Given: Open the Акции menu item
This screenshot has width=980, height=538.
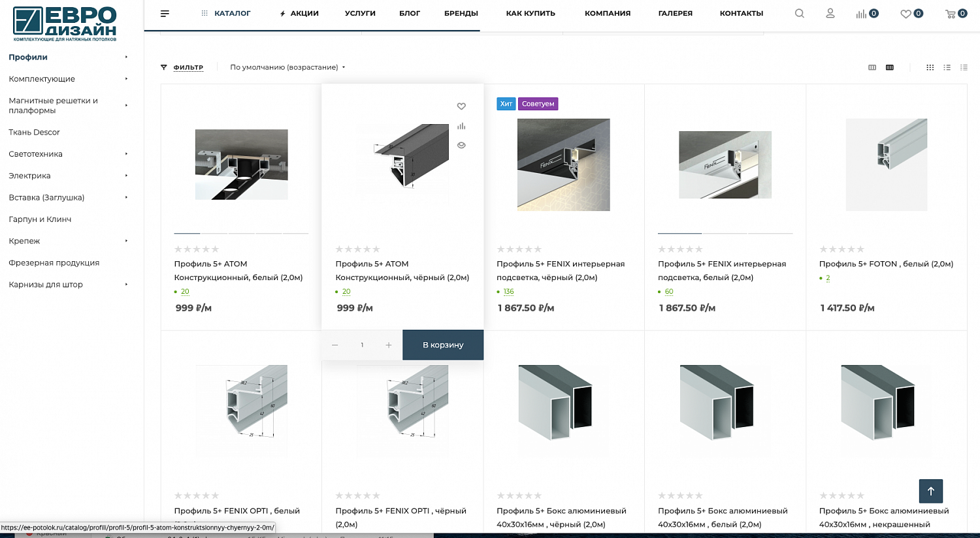Looking at the screenshot, I should (x=299, y=13).
